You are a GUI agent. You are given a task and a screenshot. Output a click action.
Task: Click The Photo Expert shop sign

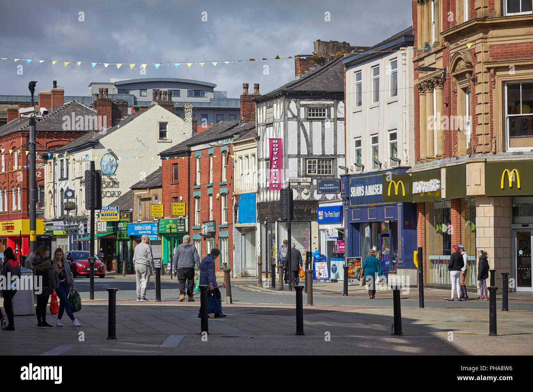(330, 214)
